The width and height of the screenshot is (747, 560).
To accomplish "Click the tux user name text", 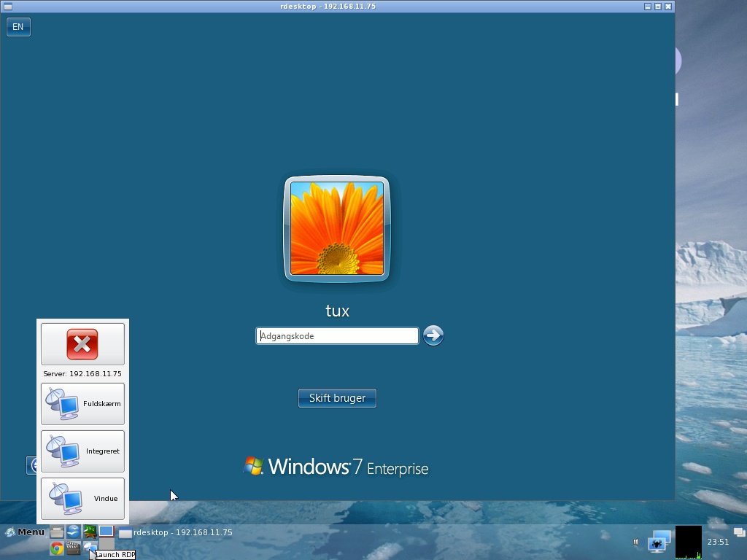I will pyautogui.click(x=337, y=311).
